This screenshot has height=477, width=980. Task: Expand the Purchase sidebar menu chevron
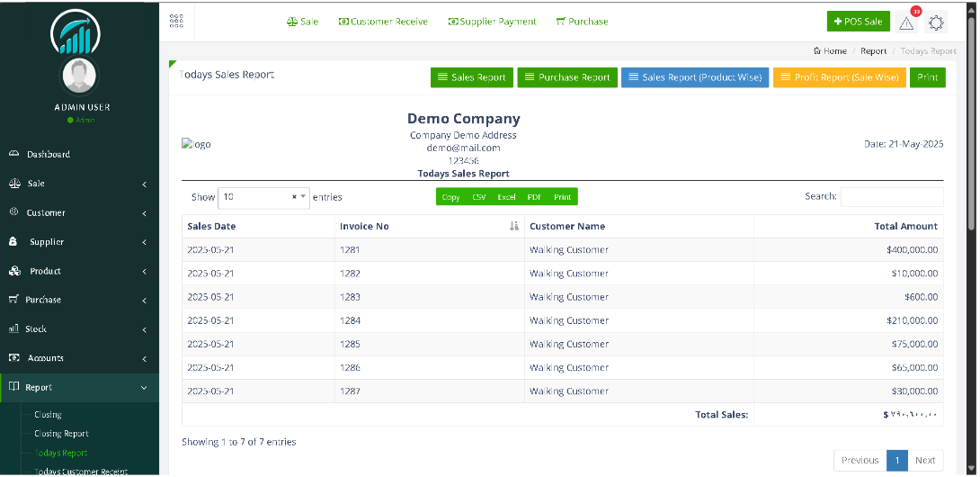145,301
